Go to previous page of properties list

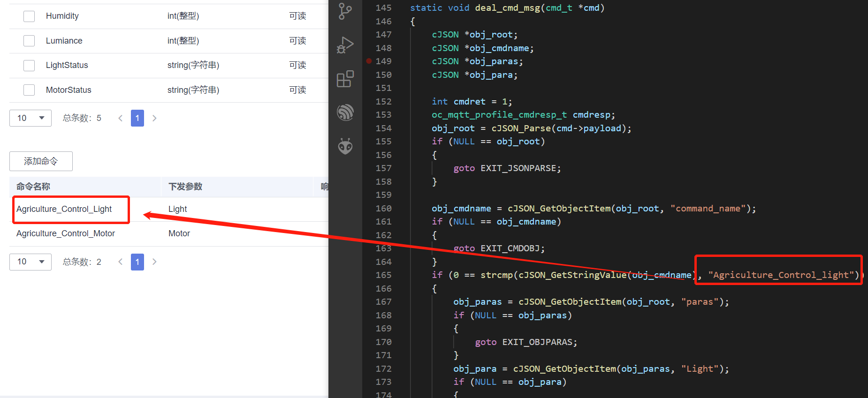point(121,118)
